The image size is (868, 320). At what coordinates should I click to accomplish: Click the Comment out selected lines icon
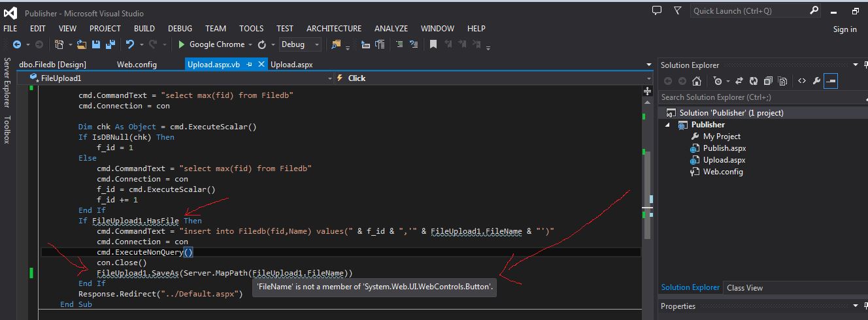pyautogui.click(x=398, y=44)
